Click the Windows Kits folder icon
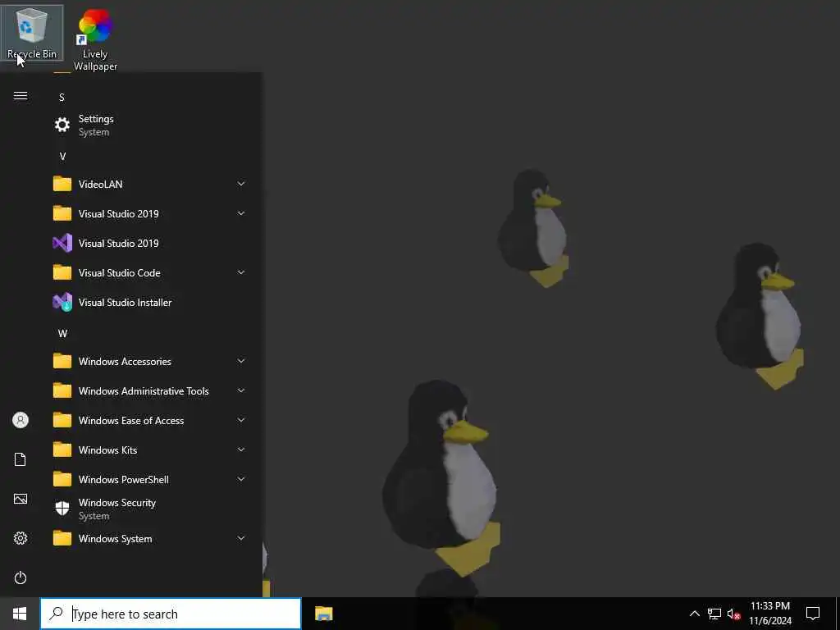 (x=62, y=450)
